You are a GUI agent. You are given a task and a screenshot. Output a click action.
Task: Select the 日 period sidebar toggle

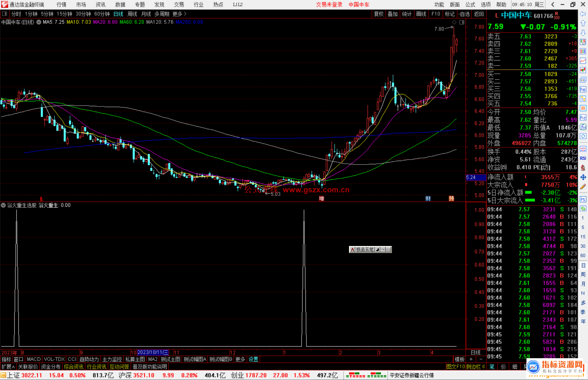pos(583,265)
